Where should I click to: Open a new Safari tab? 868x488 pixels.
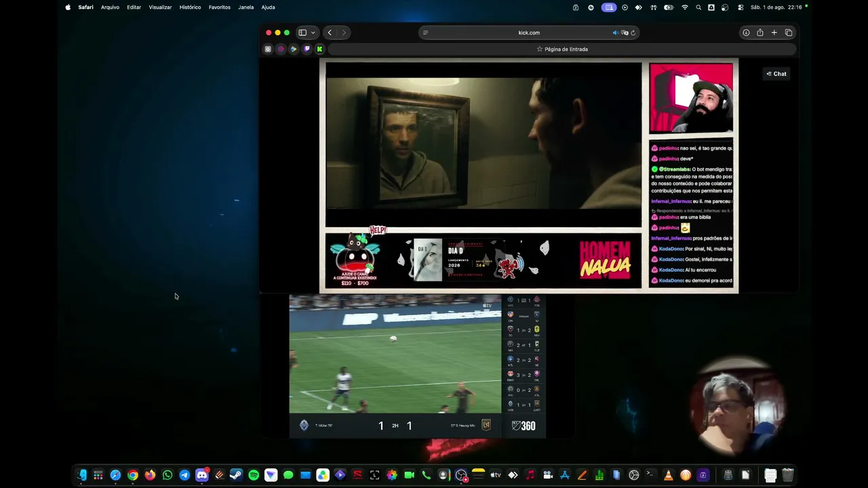(774, 33)
